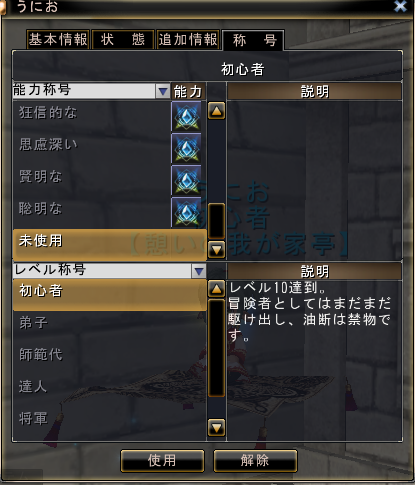415x485 pixels.
Task: Click the ability list scroll-up arrow
Action: [x=216, y=111]
